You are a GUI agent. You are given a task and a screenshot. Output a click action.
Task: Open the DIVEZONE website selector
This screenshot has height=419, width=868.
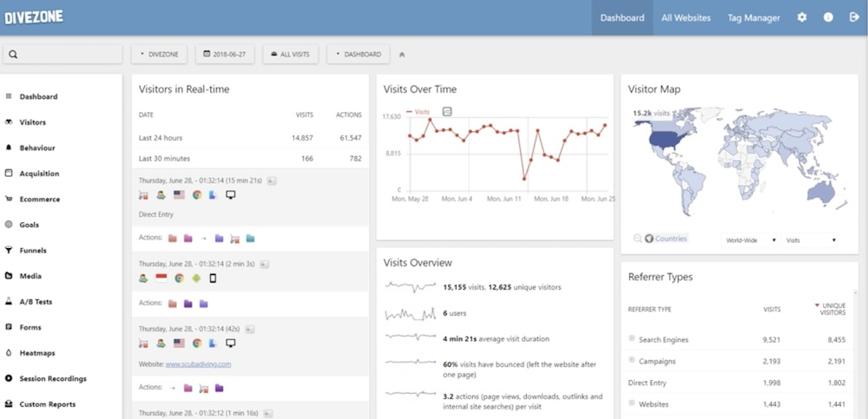160,54
